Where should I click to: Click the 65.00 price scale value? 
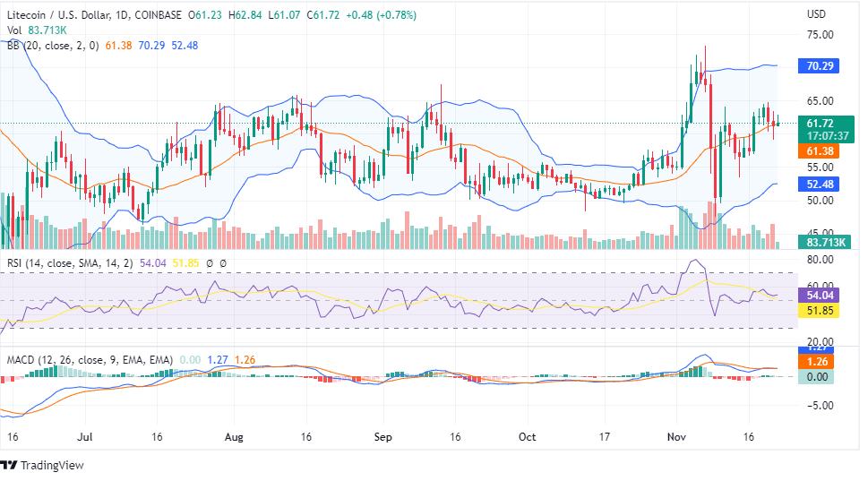pos(820,101)
